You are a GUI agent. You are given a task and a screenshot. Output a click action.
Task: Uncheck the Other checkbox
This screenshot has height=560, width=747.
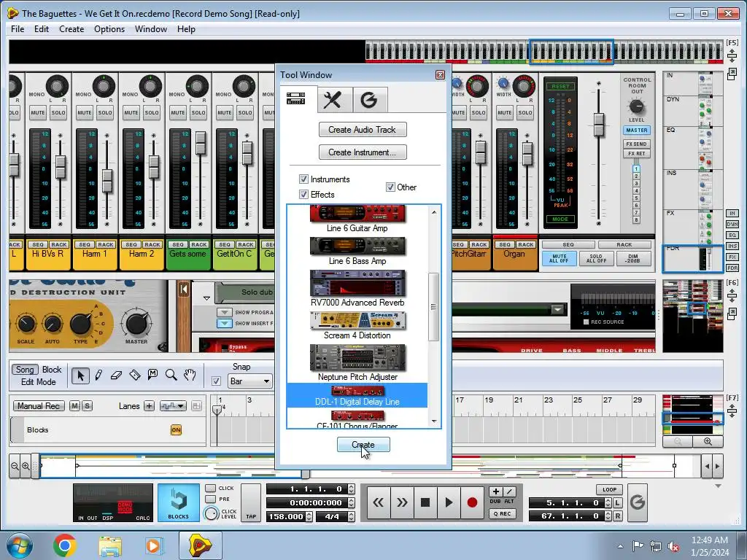[x=390, y=187]
